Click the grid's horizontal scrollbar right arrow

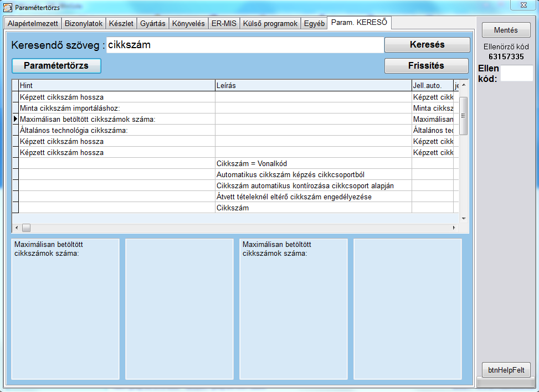point(454,228)
